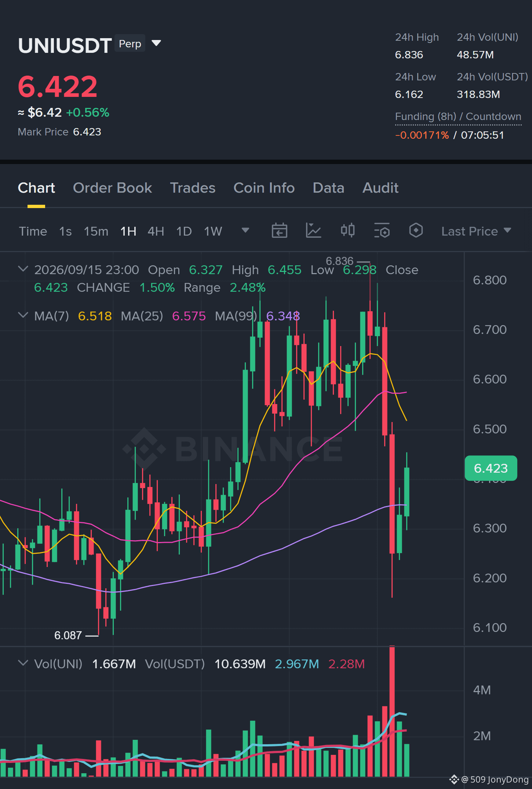Open the Last Price dropdown

coord(476,231)
